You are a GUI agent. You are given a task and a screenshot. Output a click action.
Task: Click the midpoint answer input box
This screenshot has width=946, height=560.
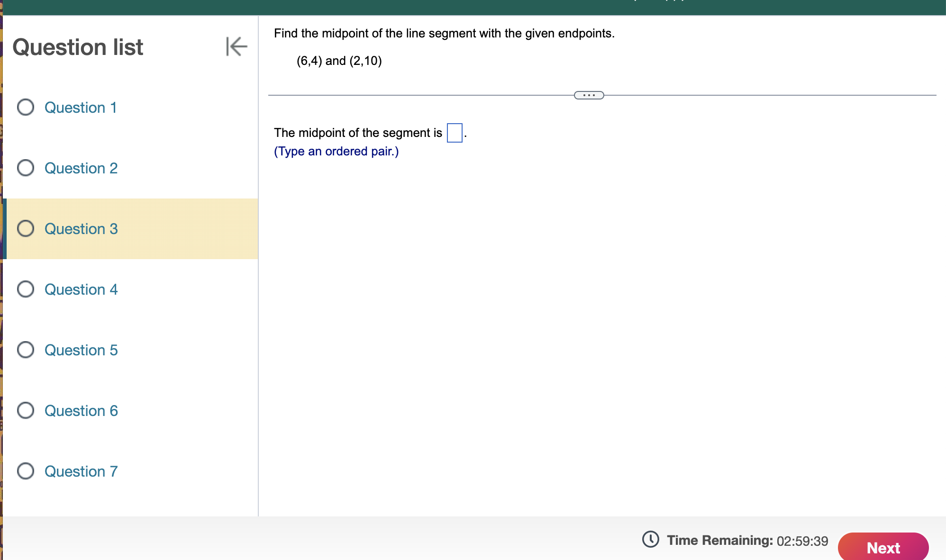coord(455,133)
